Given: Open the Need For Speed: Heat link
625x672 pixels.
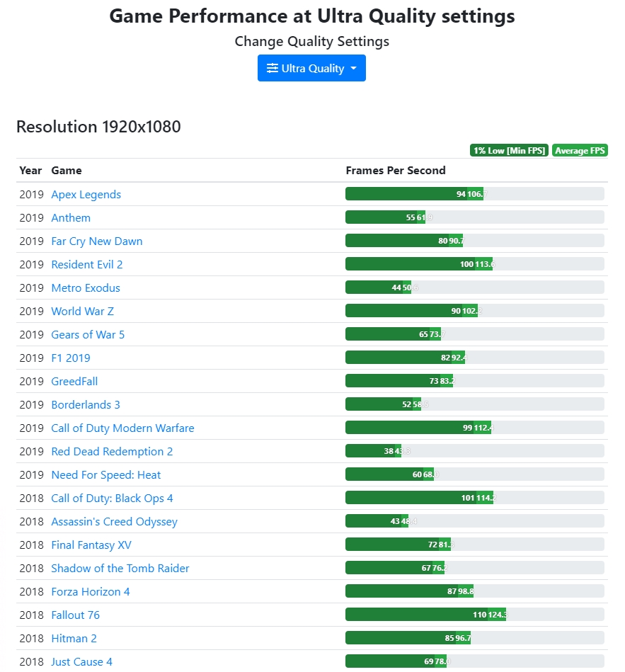Looking at the screenshot, I should (x=105, y=475).
